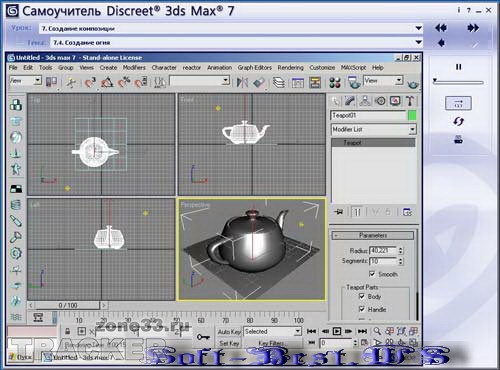The height and width of the screenshot is (370, 500).
Task: Open the Modifier List dropdown
Action: point(413,129)
